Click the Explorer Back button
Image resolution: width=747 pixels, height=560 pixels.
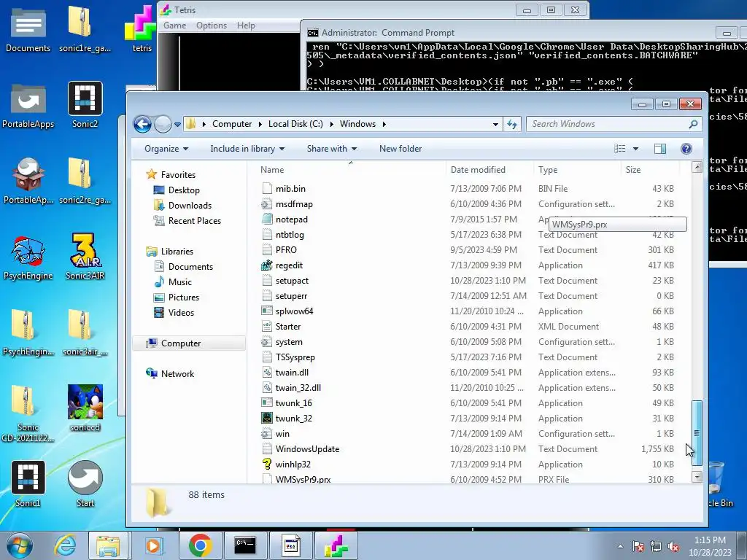(x=142, y=124)
